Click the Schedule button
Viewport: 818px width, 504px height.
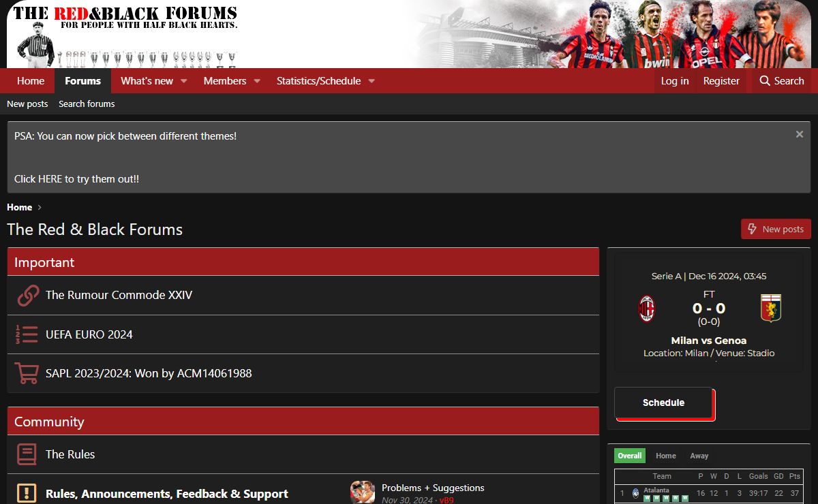[664, 403]
